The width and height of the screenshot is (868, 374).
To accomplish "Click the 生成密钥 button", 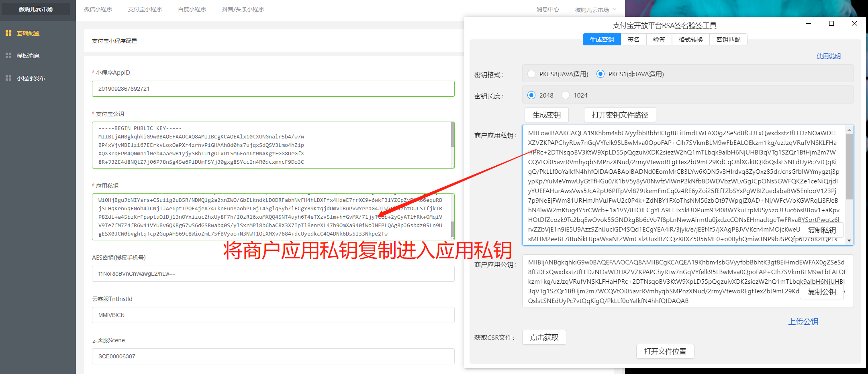I will (x=547, y=115).
